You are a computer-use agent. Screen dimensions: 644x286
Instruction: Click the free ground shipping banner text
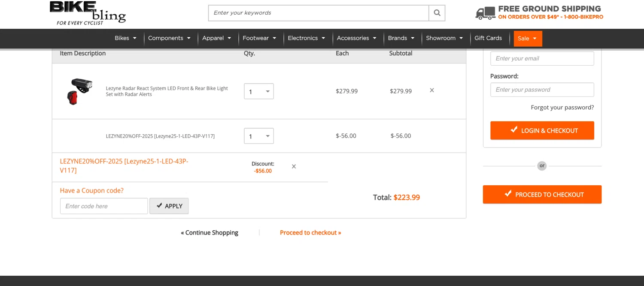550,12
